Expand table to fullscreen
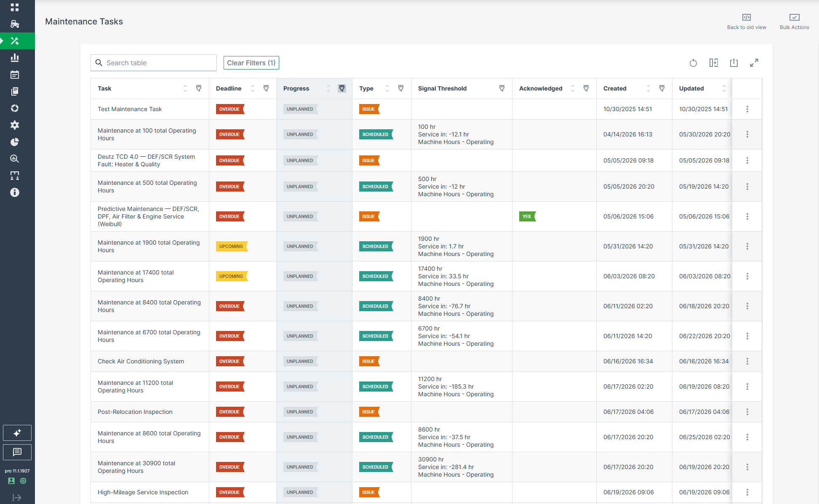The image size is (819, 504). 754,63
